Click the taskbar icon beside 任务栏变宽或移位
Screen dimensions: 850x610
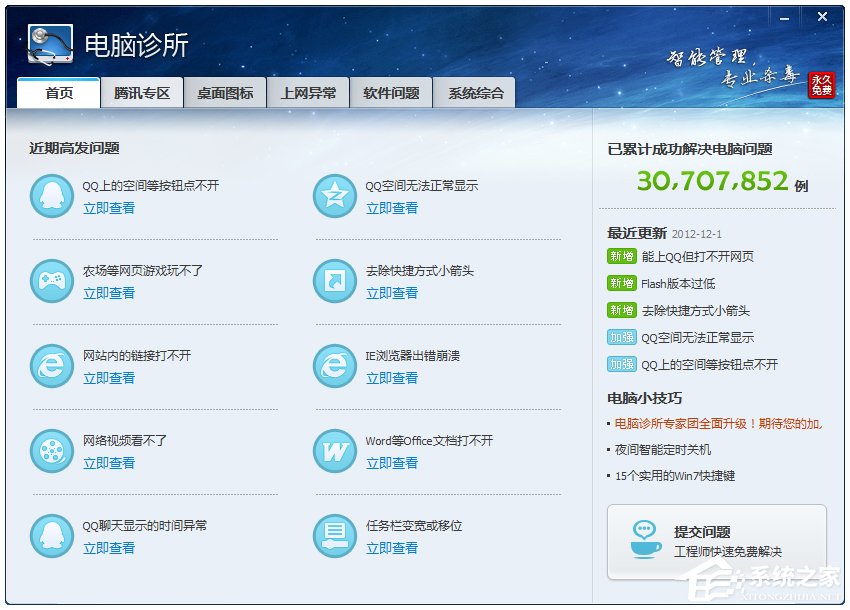(x=335, y=535)
